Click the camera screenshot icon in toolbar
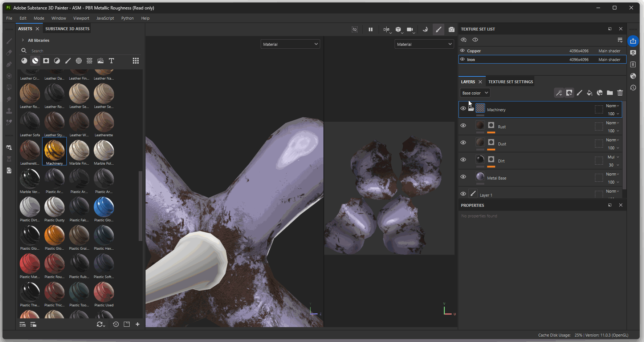Screen dimensions: 644x342 pos(451,29)
